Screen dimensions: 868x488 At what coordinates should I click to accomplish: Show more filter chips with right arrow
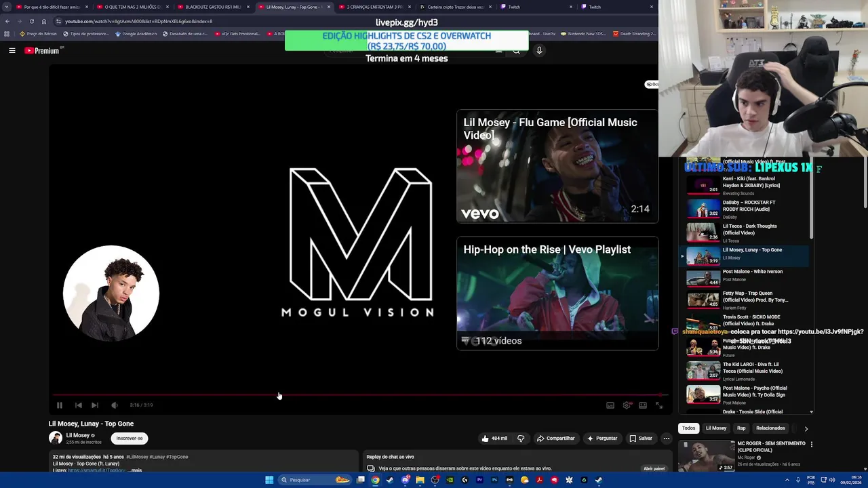[x=806, y=428]
